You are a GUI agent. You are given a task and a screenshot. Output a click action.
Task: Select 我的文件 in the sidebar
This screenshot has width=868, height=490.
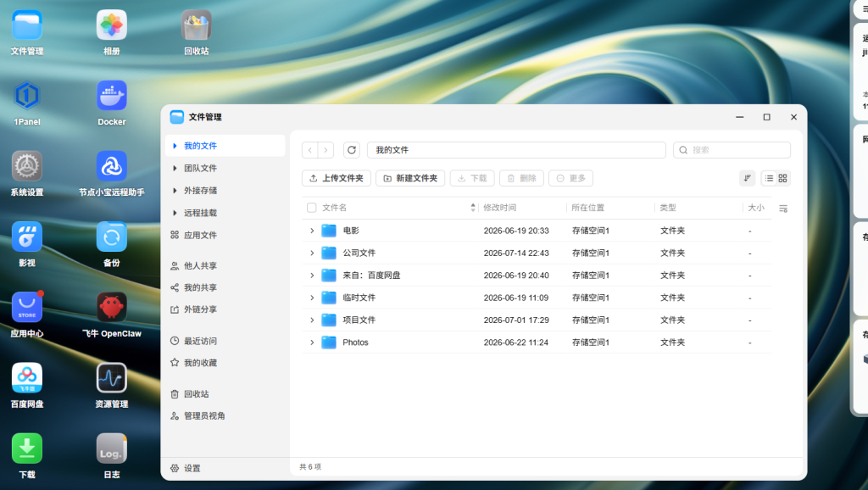click(x=225, y=146)
